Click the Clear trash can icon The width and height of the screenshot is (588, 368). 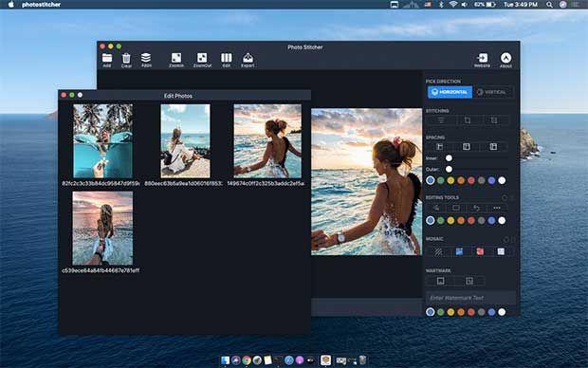(126, 59)
